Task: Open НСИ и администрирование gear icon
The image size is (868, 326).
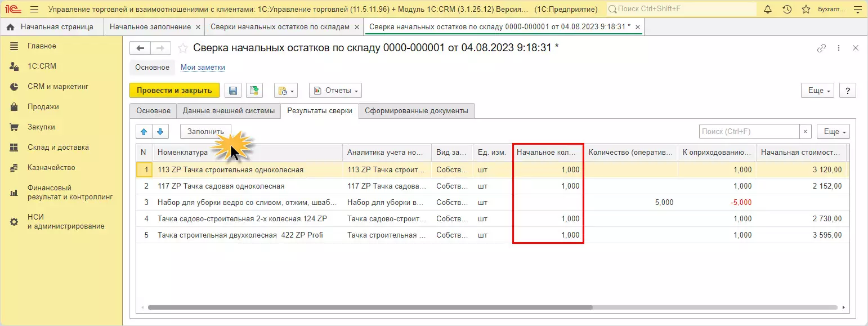Action: click(15, 222)
